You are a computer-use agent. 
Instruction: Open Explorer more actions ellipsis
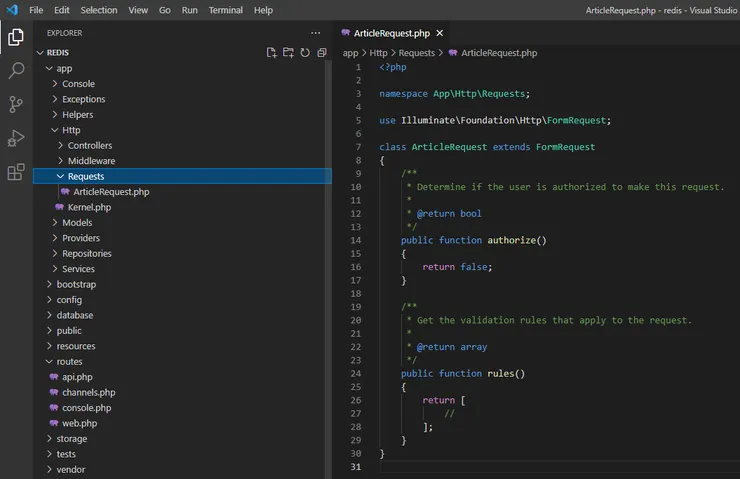point(316,33)
